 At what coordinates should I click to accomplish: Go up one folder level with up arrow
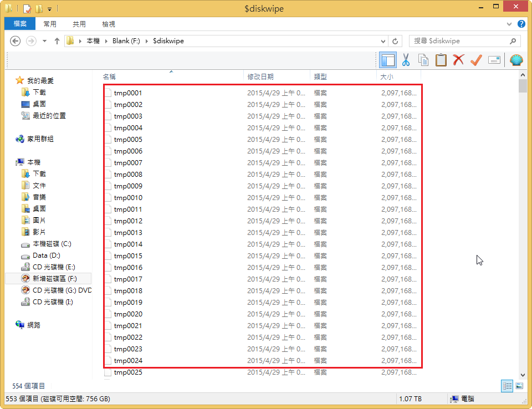coord(57,41)
